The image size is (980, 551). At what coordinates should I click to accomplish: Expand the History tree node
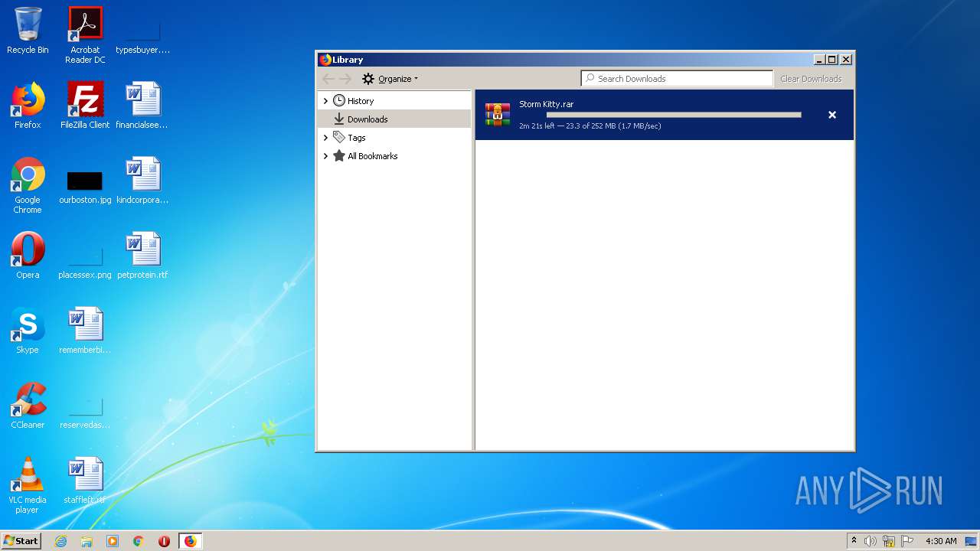point(325,101)
